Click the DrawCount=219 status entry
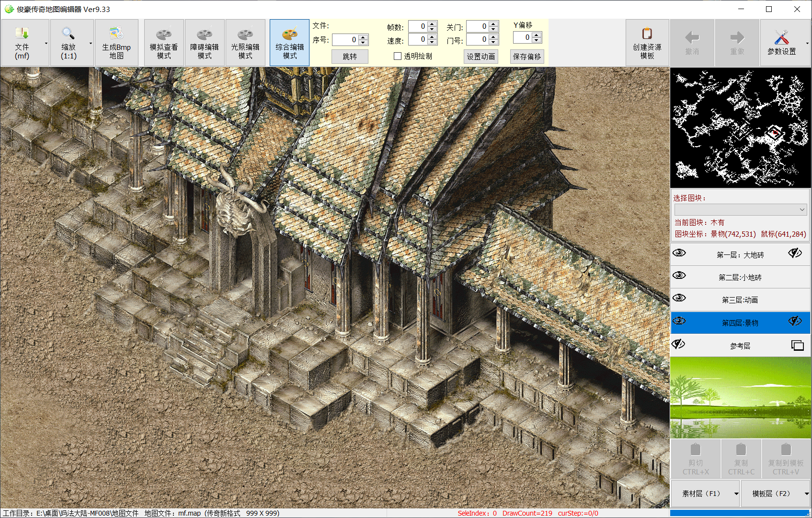Viewport: 812px width, 518px height. [x=527, y=513]
